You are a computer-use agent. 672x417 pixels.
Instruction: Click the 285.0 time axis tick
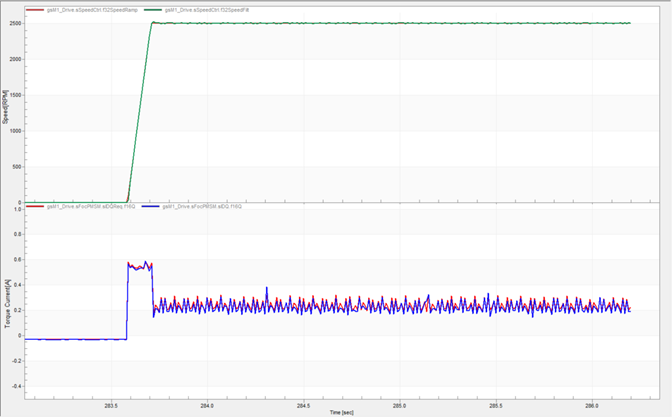[x=399, y=405]
